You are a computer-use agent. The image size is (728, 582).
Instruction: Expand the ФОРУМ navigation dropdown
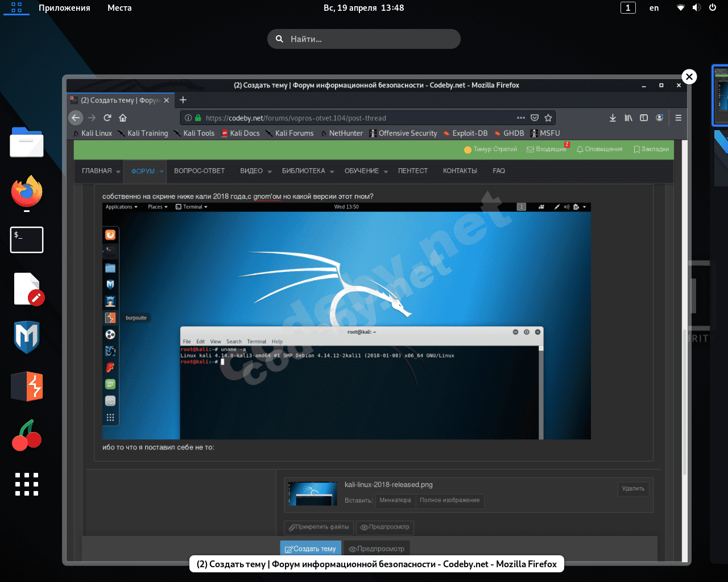pyautogui.click(x=162, y=171)
